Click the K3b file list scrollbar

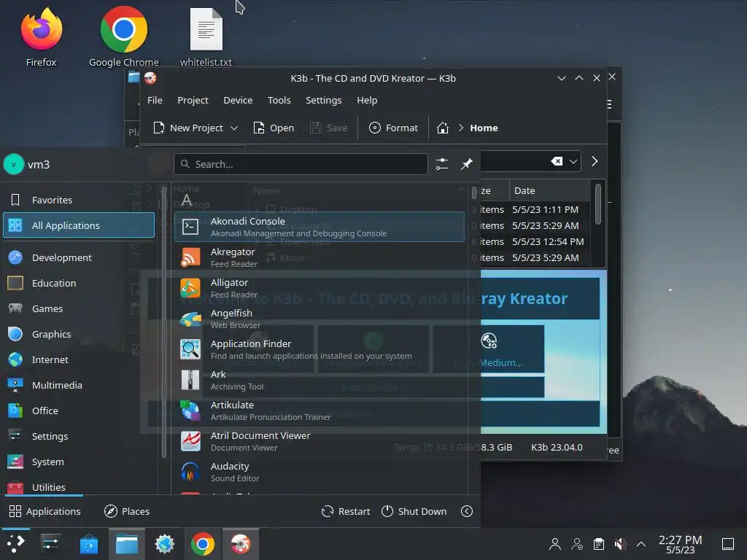coord(597,205)
